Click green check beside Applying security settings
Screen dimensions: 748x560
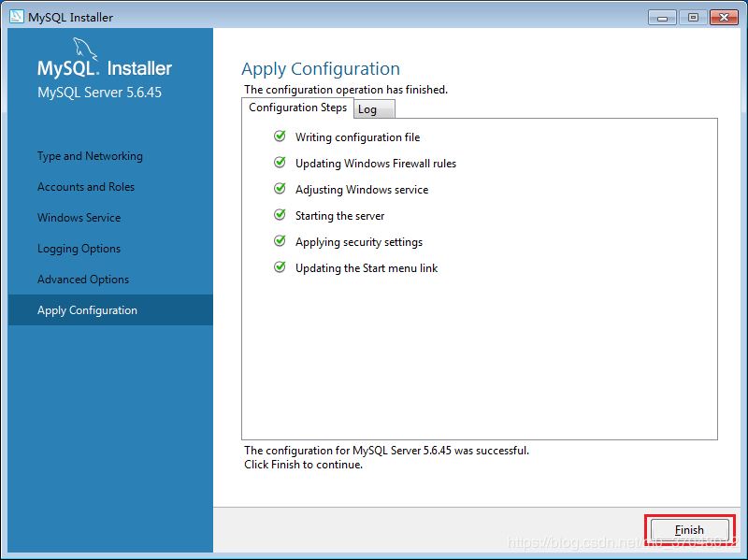click(279, 241)
